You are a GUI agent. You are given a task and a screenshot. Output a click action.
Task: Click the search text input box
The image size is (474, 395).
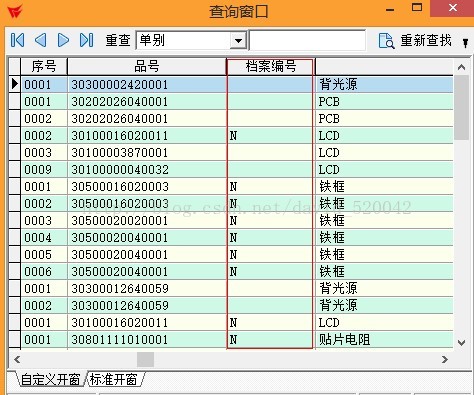307,40
